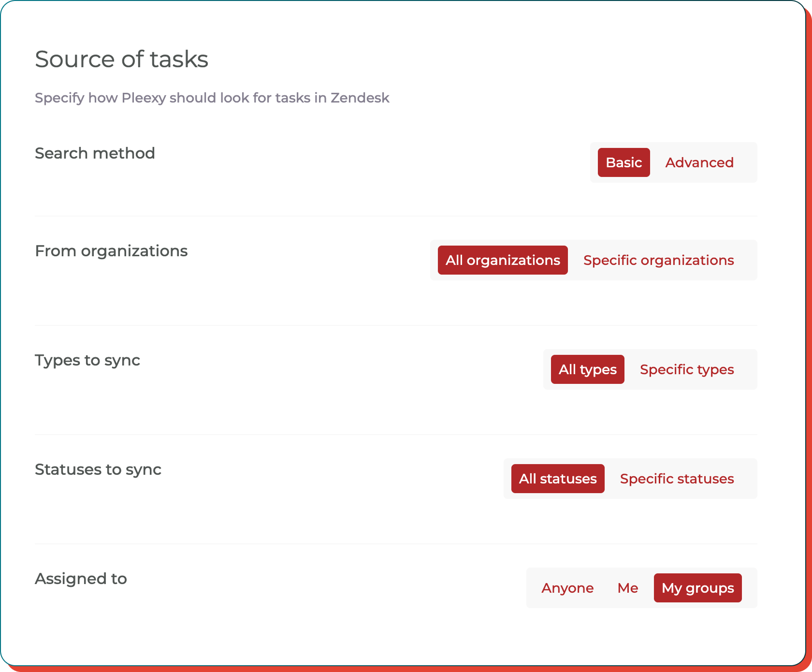
Task: Assign tasks to Anyone
Action: tap(567, 588)
